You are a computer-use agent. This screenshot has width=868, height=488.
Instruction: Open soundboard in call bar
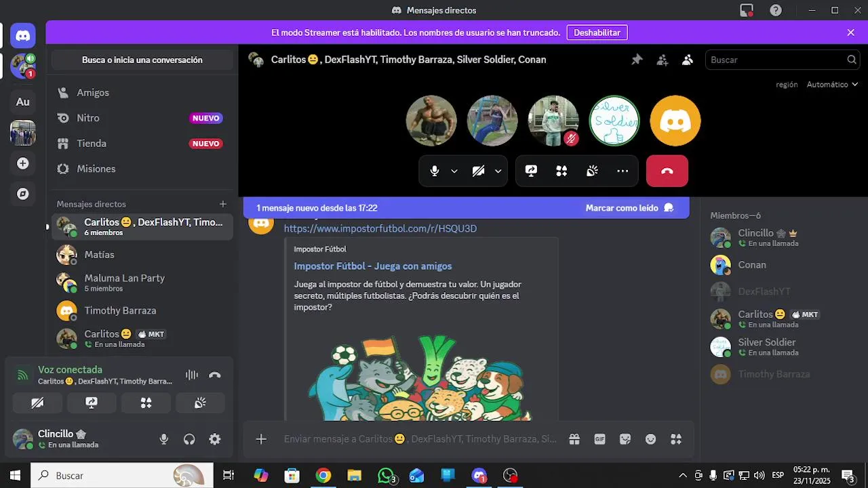click(x=592, y=171)
